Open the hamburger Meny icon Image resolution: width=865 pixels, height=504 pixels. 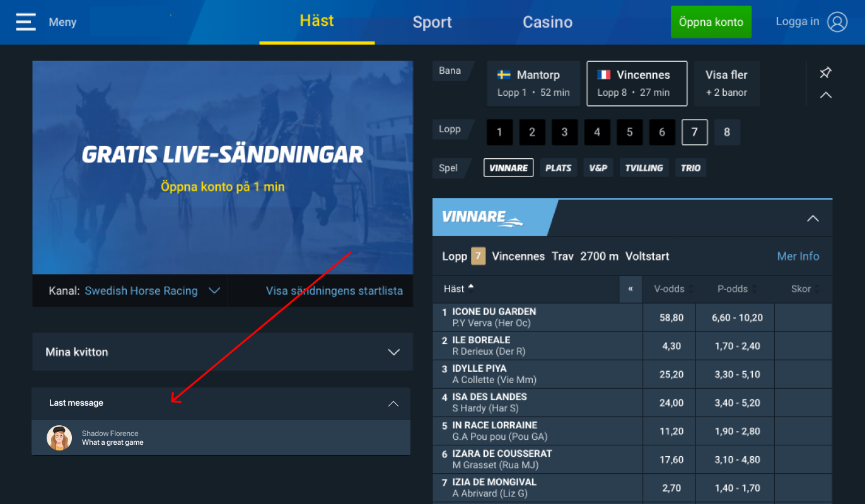pos(26,22)
